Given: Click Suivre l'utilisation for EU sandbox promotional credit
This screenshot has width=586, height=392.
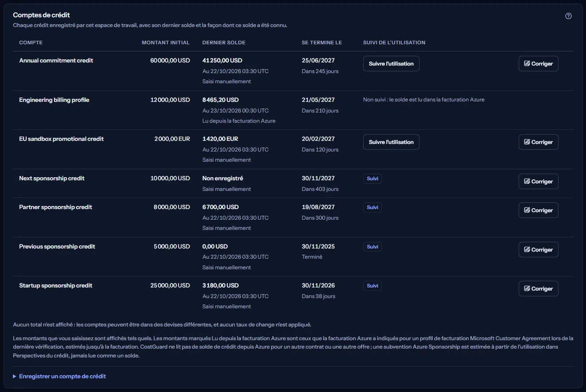Looking at the screenshot, I should (391, 142).
